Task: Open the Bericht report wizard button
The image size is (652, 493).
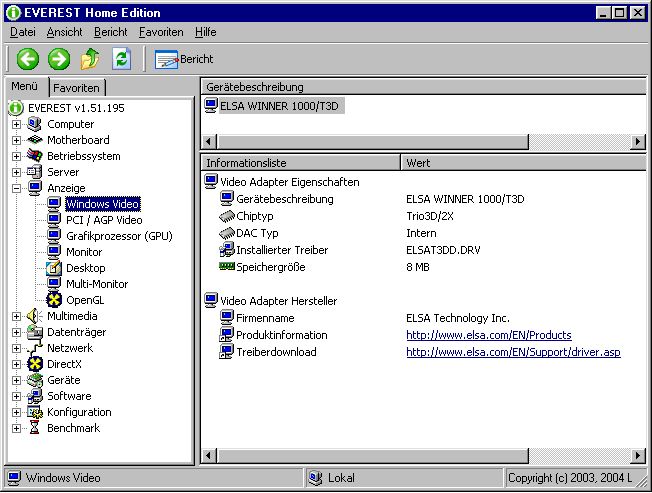Action: tap(184, 59)
